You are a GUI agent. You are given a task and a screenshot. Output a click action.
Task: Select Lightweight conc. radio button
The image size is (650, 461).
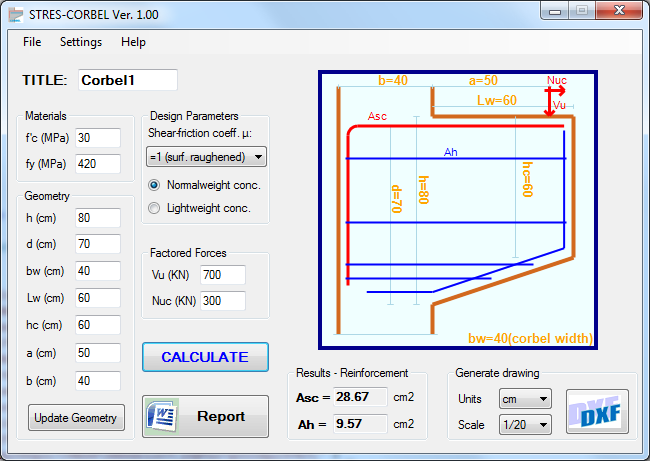tap(154, 208)
